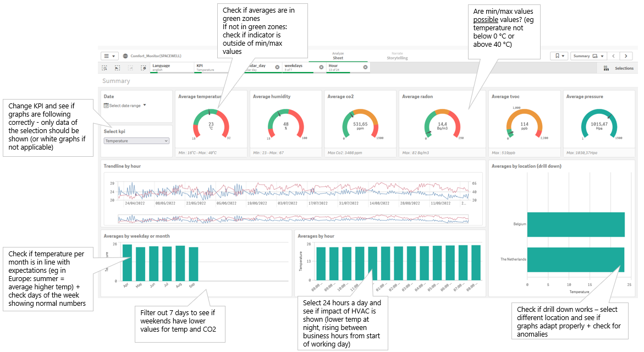The image size is (644, 352).
Task: Click the Average temperature gauge
Action: 211,124
